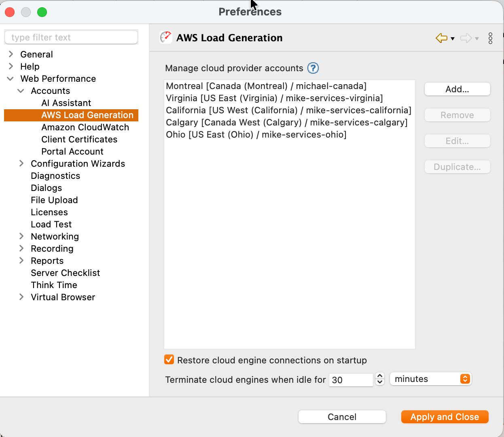Click the General tree label
The height and width of the screenshot is (437, 504).
(37, 54)
